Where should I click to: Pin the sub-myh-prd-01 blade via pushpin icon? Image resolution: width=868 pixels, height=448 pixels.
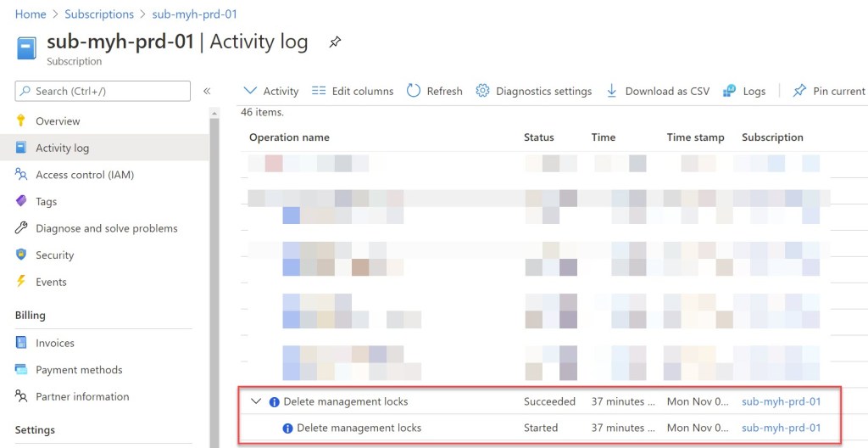pos(335,42)
